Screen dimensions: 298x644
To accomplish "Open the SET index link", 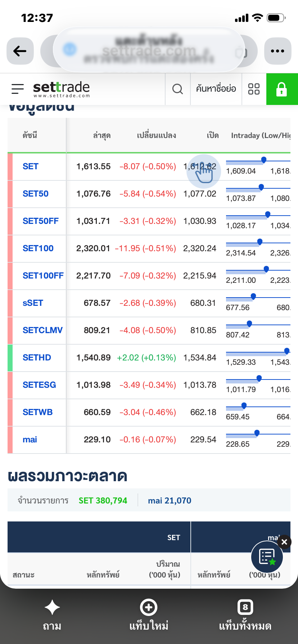I will click(x=31, y=166).
